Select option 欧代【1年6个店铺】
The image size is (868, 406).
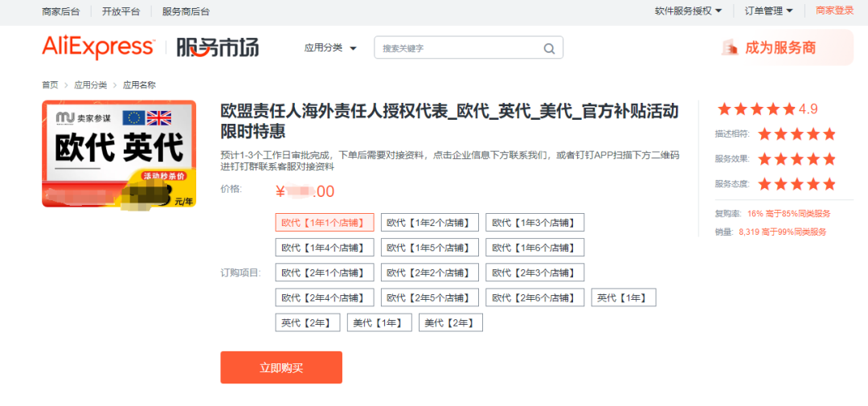pyautogui.click(x=534, y=248)
